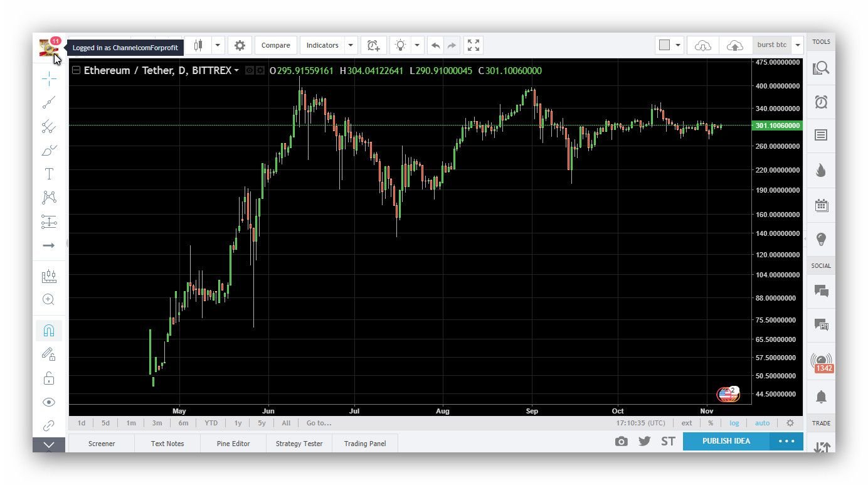Set the time range to 1d
868x485 pixels.
point(82,423)
